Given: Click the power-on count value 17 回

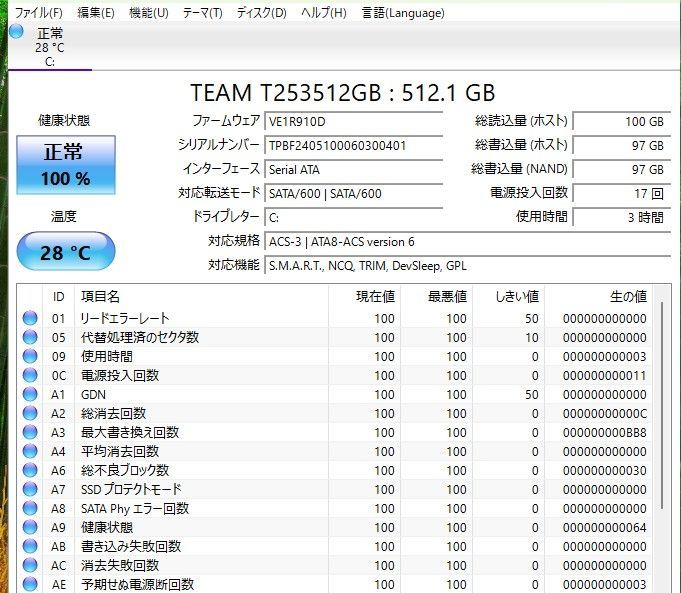Looking at the screenshot, I should (x=622, y=193).
